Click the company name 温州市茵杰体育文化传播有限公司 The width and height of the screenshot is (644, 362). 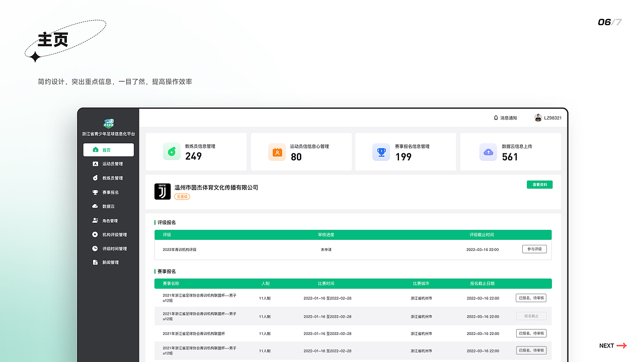tap(216, 188)
